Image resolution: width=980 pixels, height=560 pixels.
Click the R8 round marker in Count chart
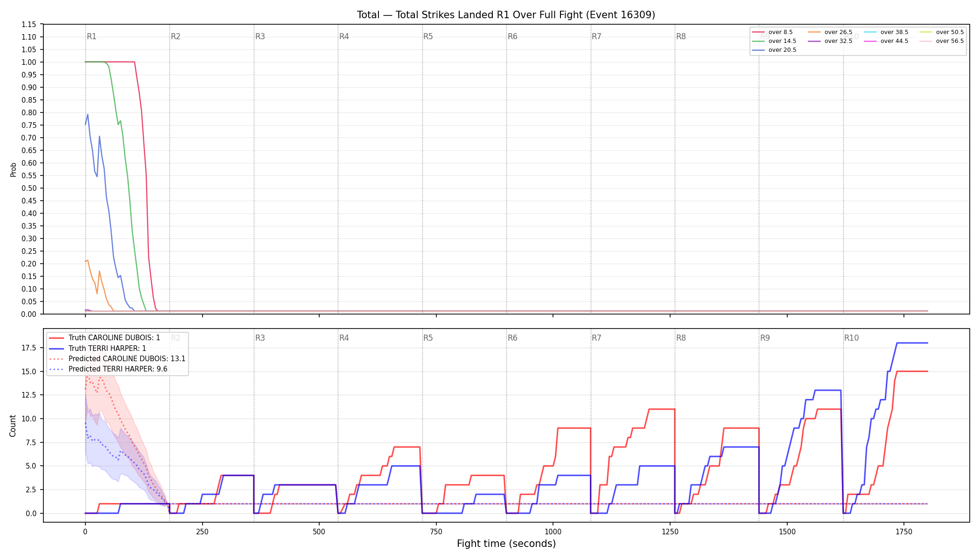click(x=681, y=338)
